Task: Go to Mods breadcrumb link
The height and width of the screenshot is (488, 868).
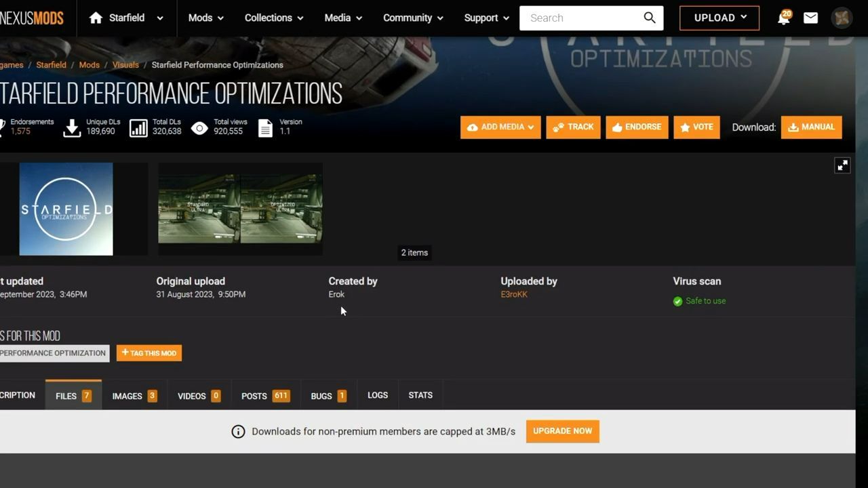Action: click(x=89, y=65)
